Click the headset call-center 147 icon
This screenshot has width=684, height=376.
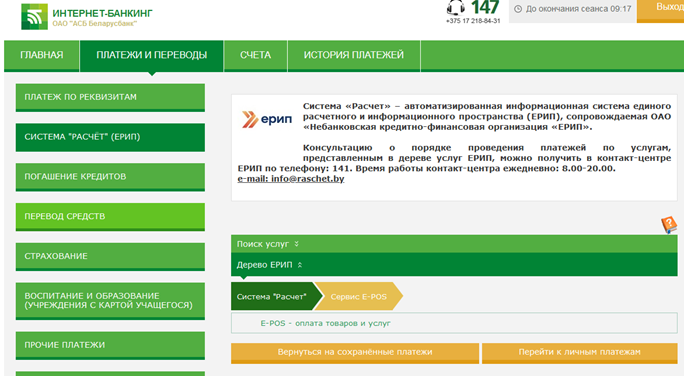455,8
